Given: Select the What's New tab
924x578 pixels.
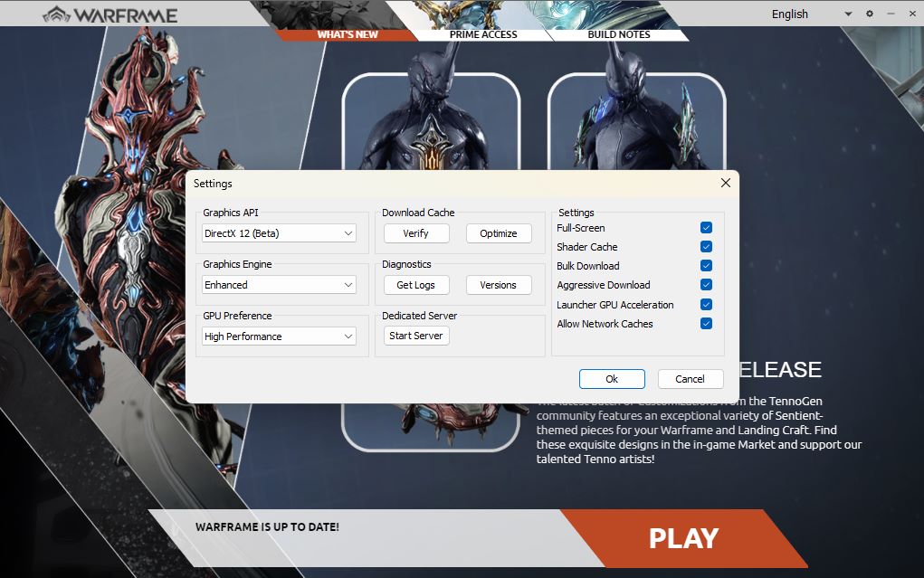Looking at the screenshot, I should point(348,34).
